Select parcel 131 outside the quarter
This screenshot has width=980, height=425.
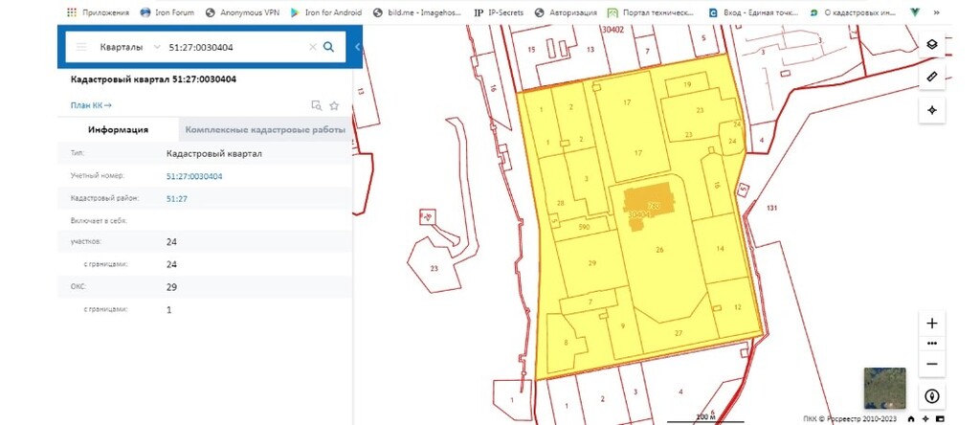[x=771, y=208]
